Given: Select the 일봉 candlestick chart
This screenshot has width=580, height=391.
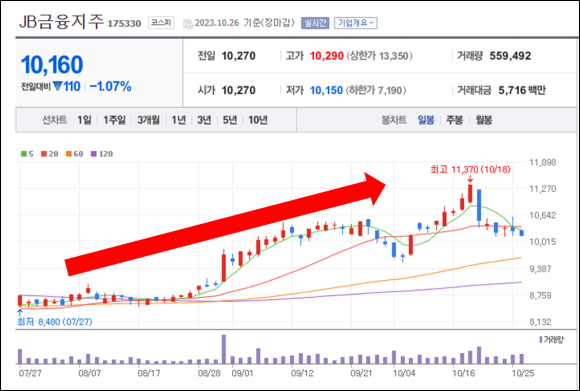Looking at the screenshot, I should pyautogui.click(x=426, y=120).
